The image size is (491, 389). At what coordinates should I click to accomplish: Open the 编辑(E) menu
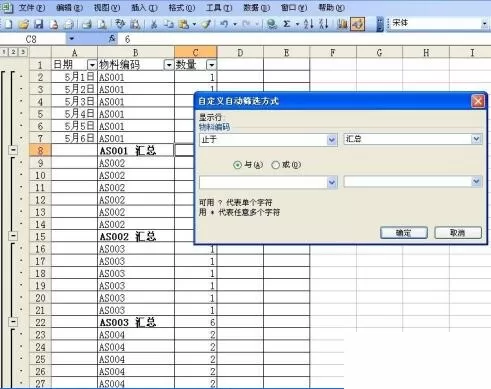69,7
